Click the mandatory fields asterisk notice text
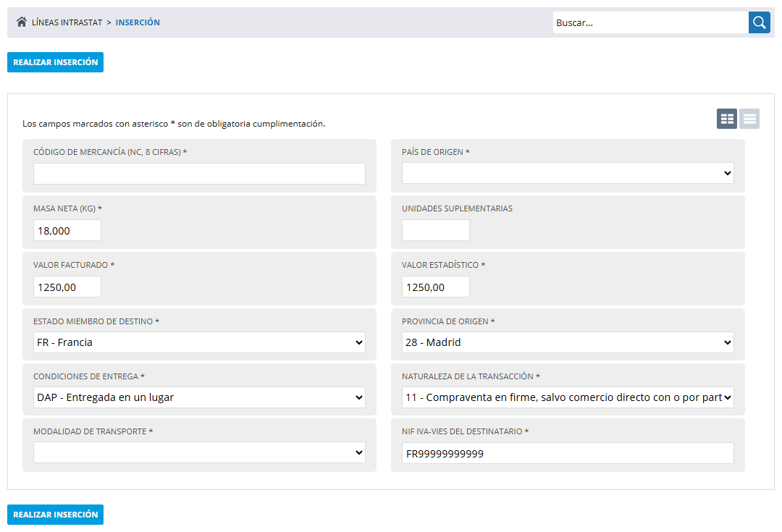This screenshot has width=782, height=532. coord(174,124)
